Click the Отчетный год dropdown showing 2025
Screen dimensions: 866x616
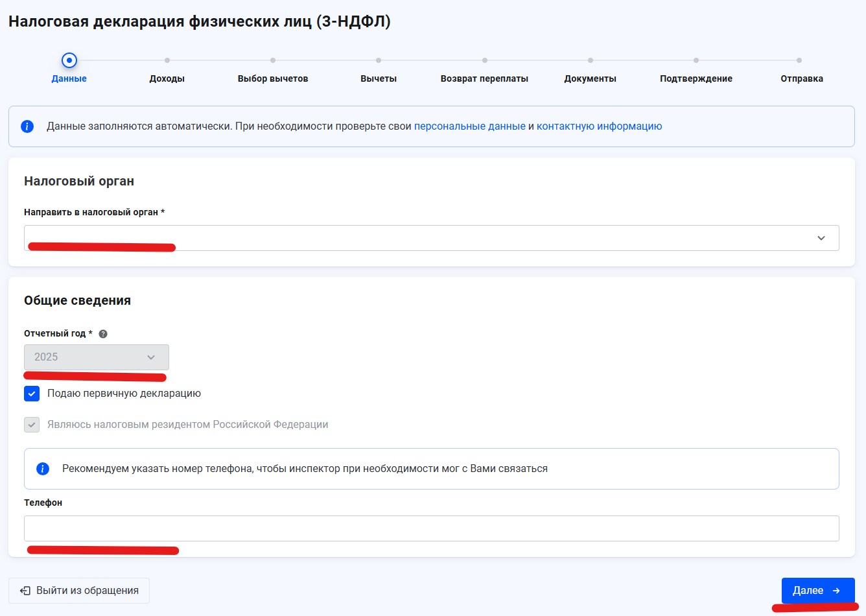pyautogui.click(x=96, y=357)
